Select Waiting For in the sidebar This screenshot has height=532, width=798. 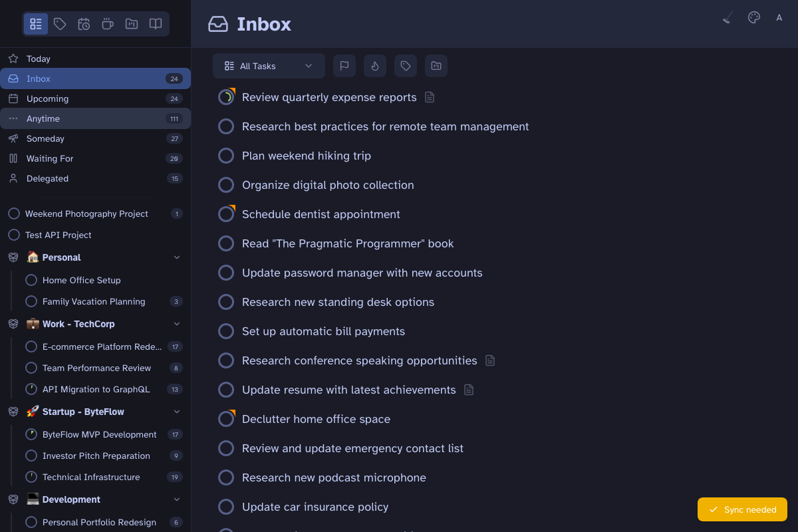tap(50, 158)
